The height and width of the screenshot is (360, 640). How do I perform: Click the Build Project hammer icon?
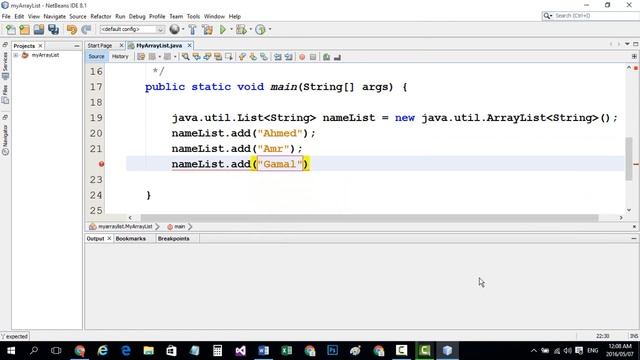point(192,29)
